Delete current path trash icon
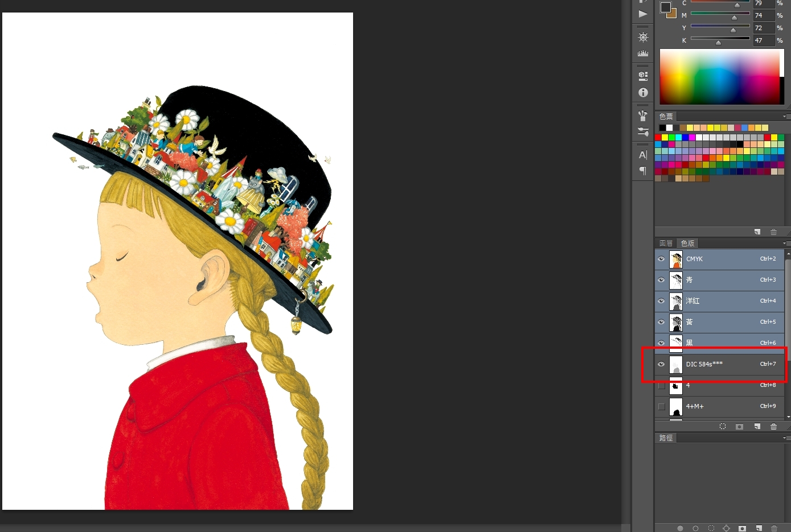 [773, 529]
